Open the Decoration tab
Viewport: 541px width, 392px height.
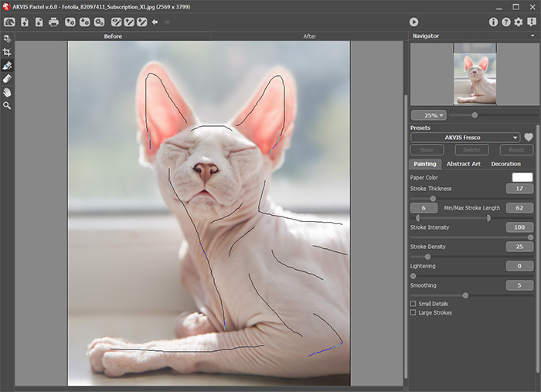tap(505, 164)
